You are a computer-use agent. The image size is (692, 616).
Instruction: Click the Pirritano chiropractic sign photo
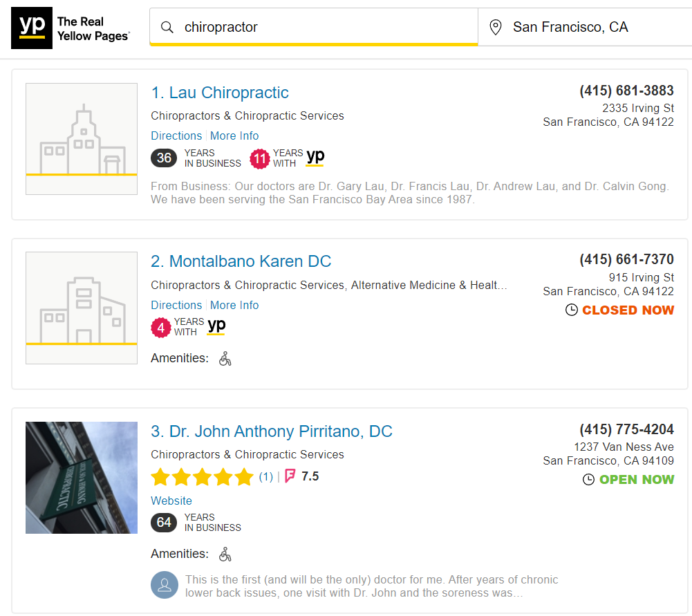coord(82,478)
